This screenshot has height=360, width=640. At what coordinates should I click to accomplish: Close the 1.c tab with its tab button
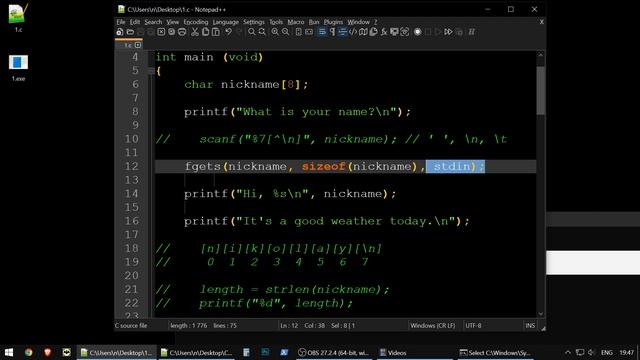138,45
